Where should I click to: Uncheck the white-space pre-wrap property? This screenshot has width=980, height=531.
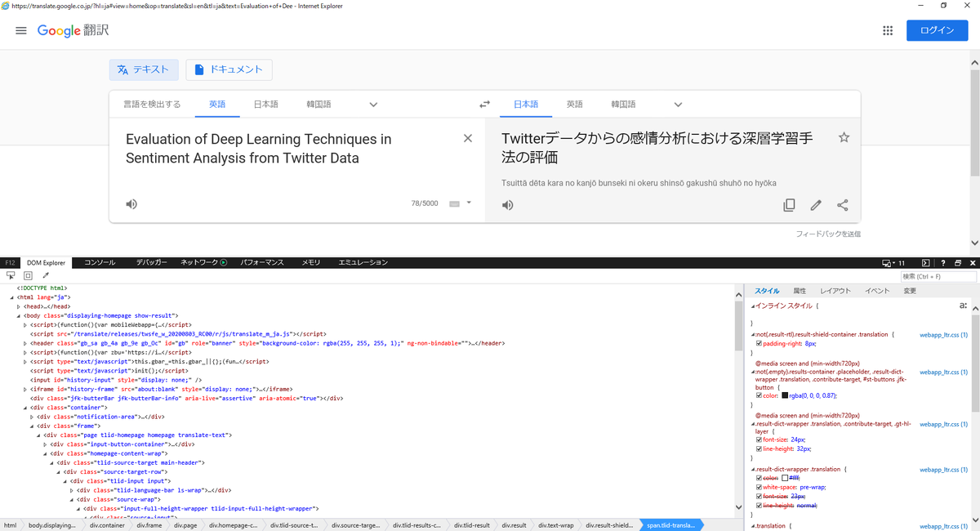[759, 487]
